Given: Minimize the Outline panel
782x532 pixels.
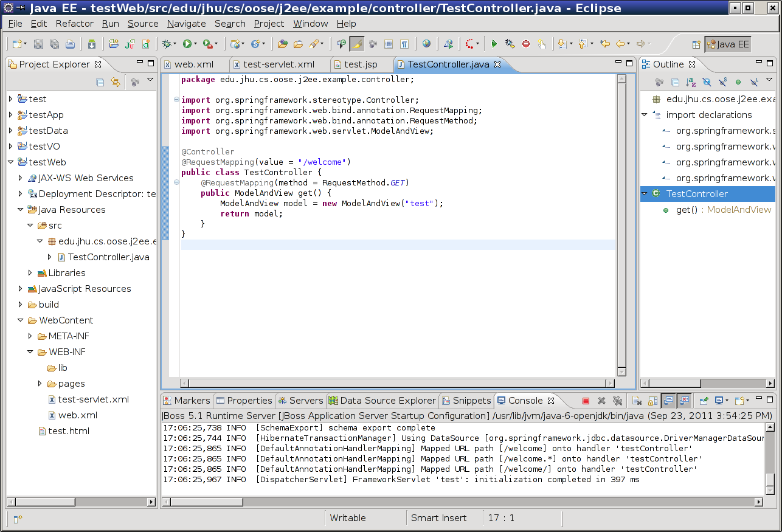Looking at the screenshot, I should tap(758, 63).
